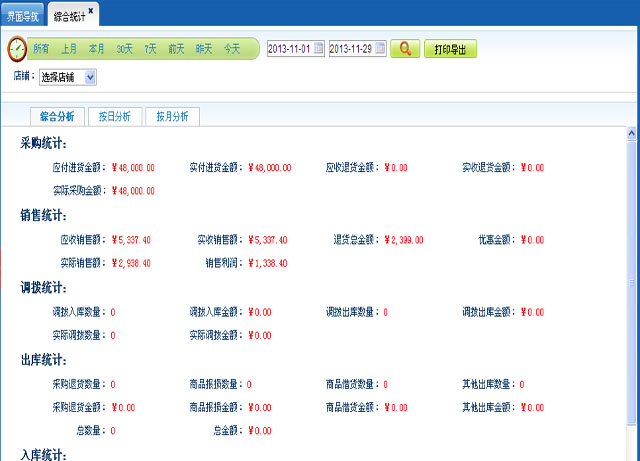Click the 采购统计 heading
640x461 pixels.
pos(43,143)
